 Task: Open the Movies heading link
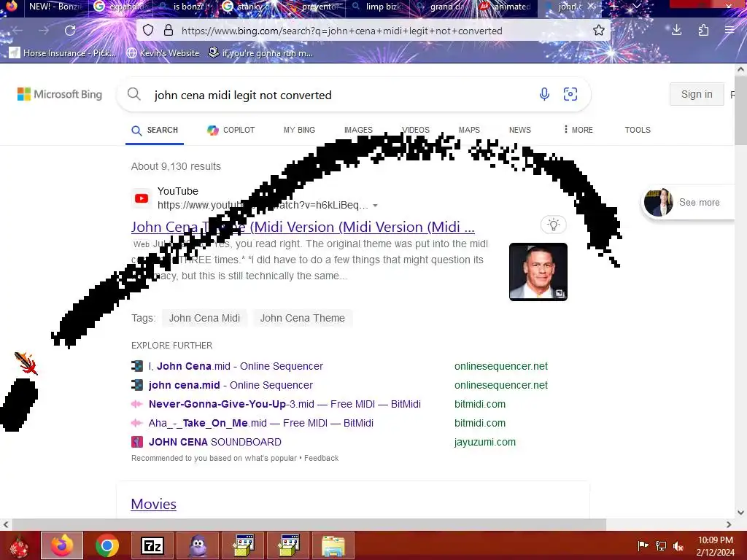153,504
